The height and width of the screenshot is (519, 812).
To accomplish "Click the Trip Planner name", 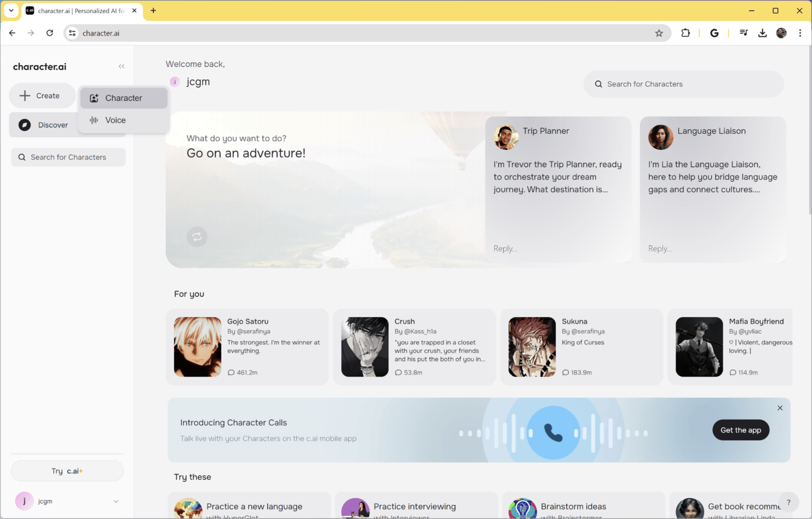I will click(546, 131).
